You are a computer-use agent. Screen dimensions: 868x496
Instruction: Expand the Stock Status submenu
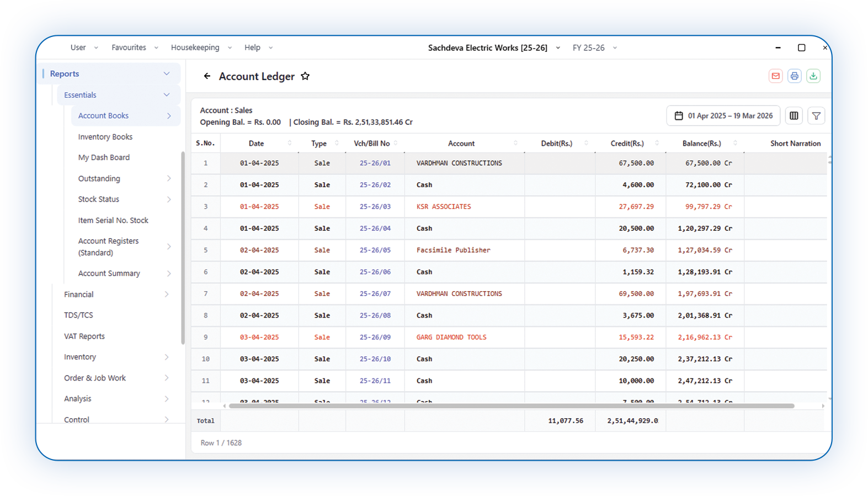[x=169, y=199]
